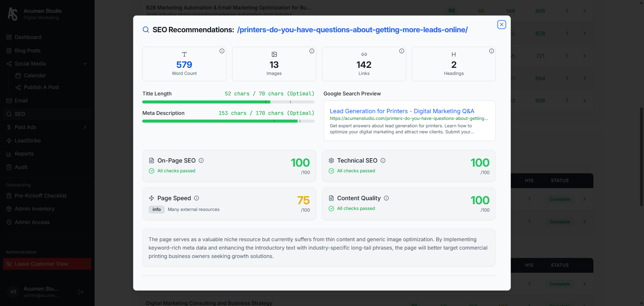Click the Technical SEO info icon
The width and height of the screenshot is (644, 306).
point(383,161)
